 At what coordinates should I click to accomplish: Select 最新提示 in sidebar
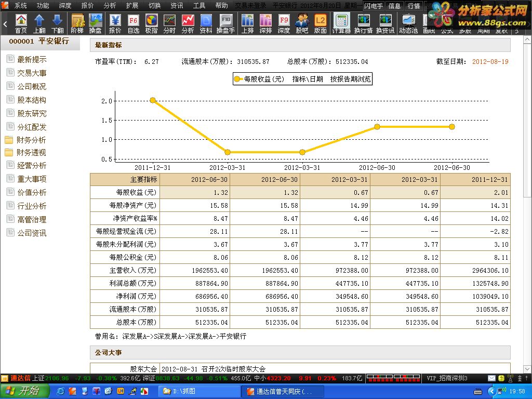point(32,59)
